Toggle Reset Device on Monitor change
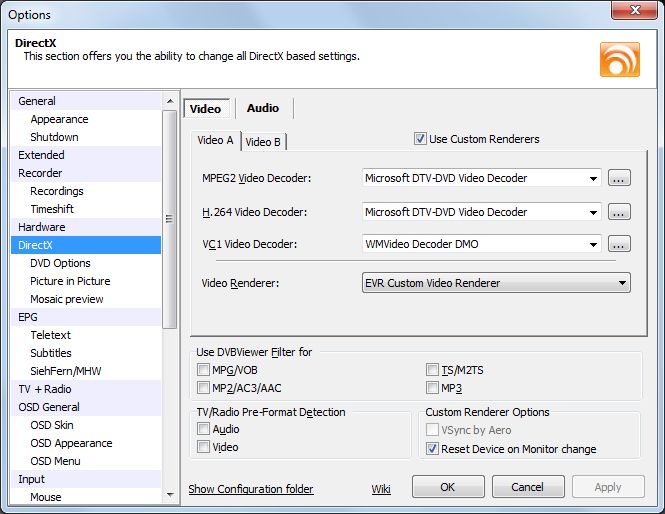Viewport: 665px width, 514px height. (x=433, y=449)
